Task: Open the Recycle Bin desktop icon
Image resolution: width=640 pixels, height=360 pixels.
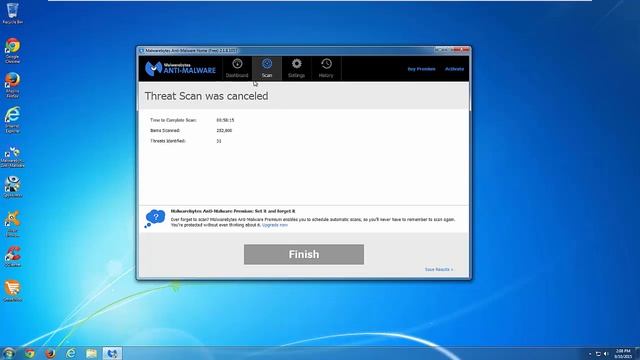Action: (13, 13)
